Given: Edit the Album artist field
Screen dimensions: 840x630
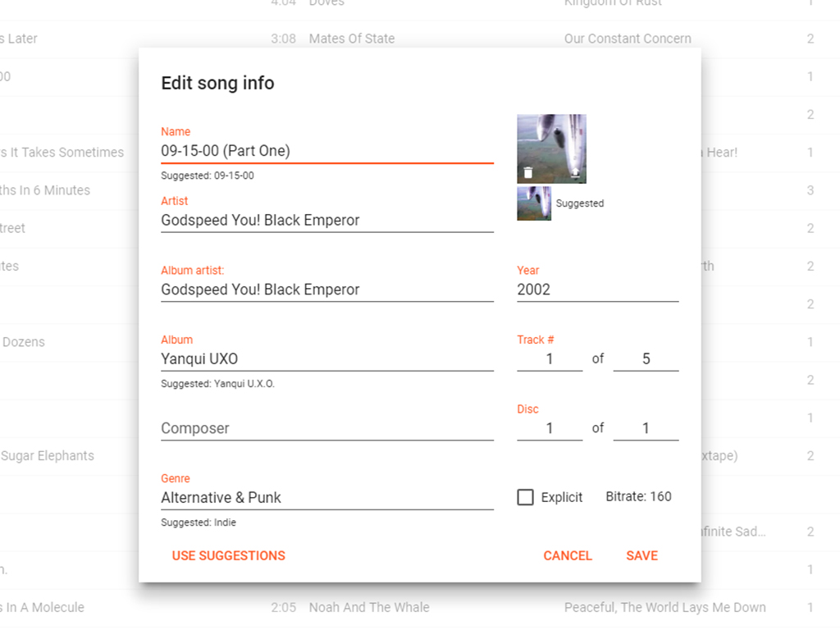Looking at the screenshot, I should pyautogui.click(x=326, y=290).
